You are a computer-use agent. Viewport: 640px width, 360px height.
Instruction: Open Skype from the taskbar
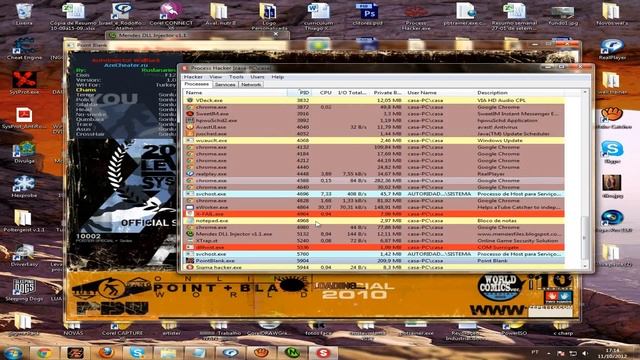pos(137,352)
